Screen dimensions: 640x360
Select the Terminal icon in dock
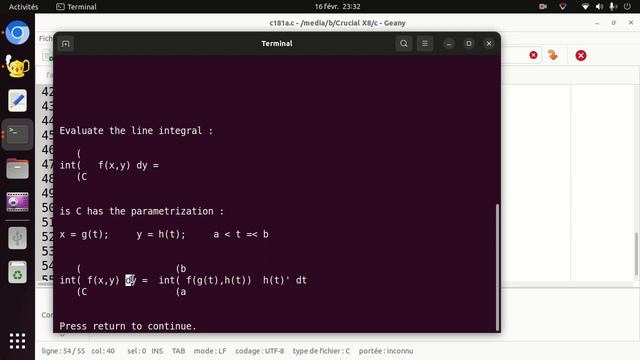click(x=17, y=134)
